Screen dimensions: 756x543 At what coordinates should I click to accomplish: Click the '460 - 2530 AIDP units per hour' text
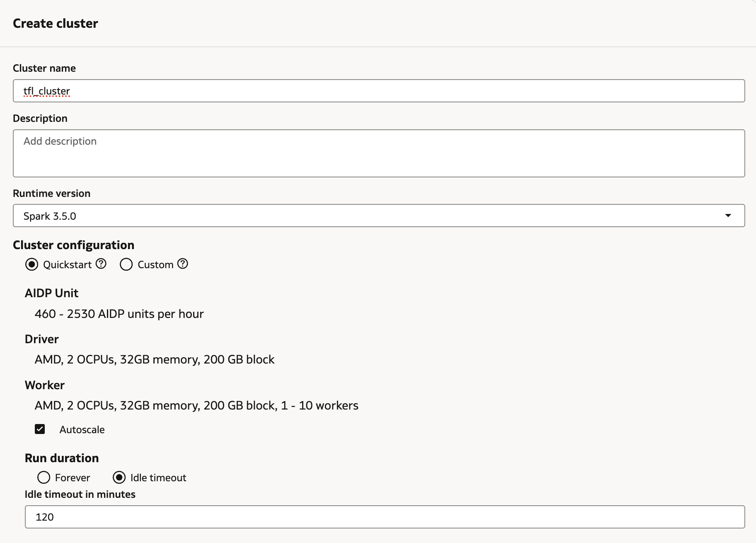119,314
